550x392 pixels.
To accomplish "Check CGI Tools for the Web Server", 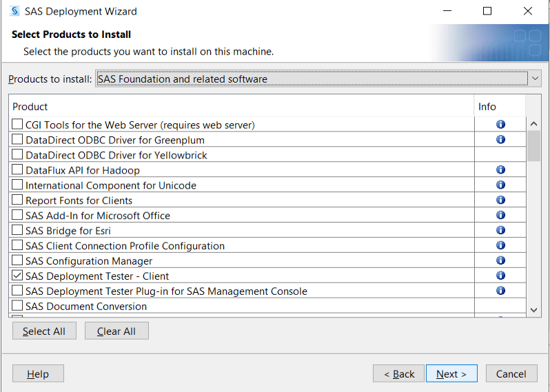I will (17, 124).
